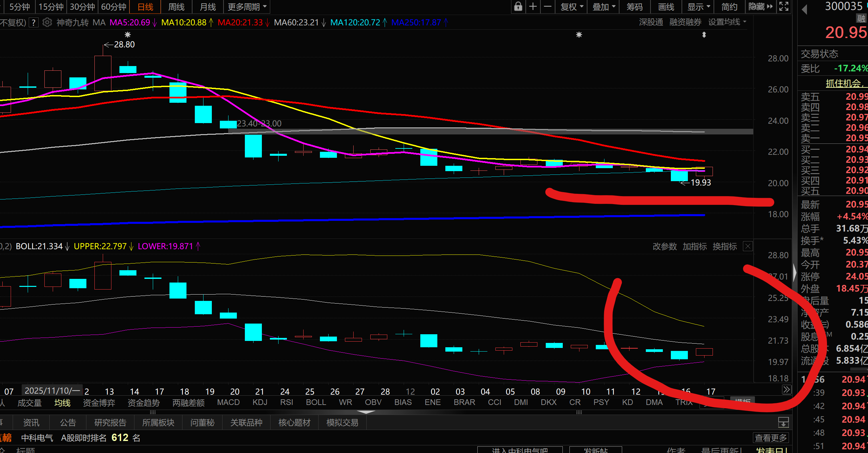Zoom out chart with minus icon
The image size is (868, 453).
coord(548,7)
